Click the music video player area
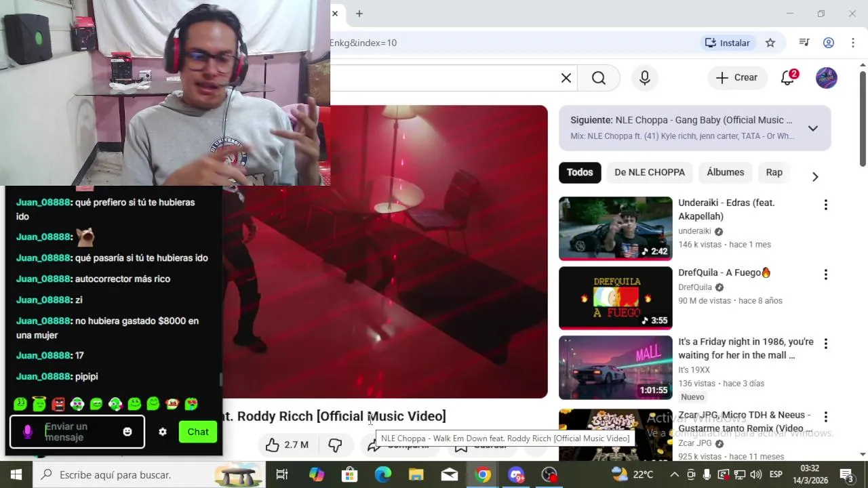Screen dimensions: 868x488 pyautogui.click(x=384, y=251)
